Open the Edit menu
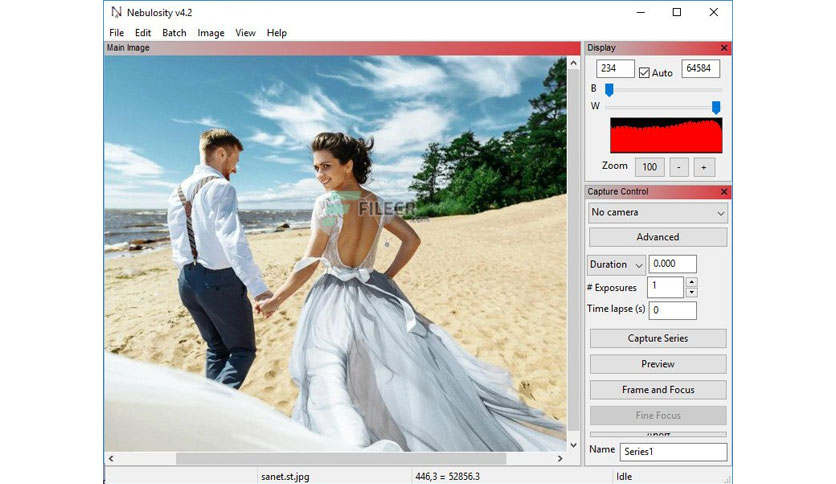Image resolution: width=836 pixels, height=484 pixels. 143,33
